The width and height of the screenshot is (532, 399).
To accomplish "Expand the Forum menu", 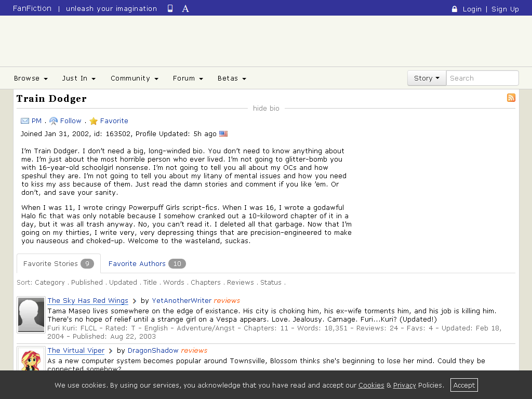I will pyautogui.click(x=188, y=78).
